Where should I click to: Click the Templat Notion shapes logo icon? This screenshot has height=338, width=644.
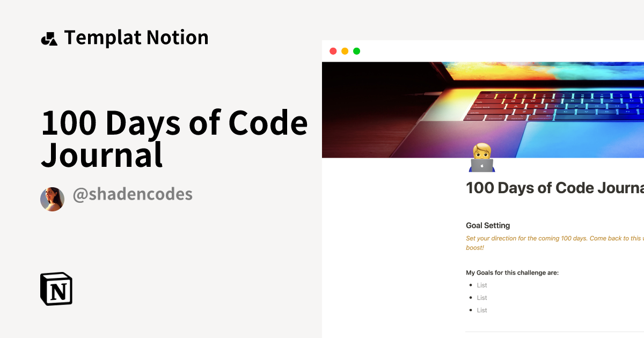49,39
